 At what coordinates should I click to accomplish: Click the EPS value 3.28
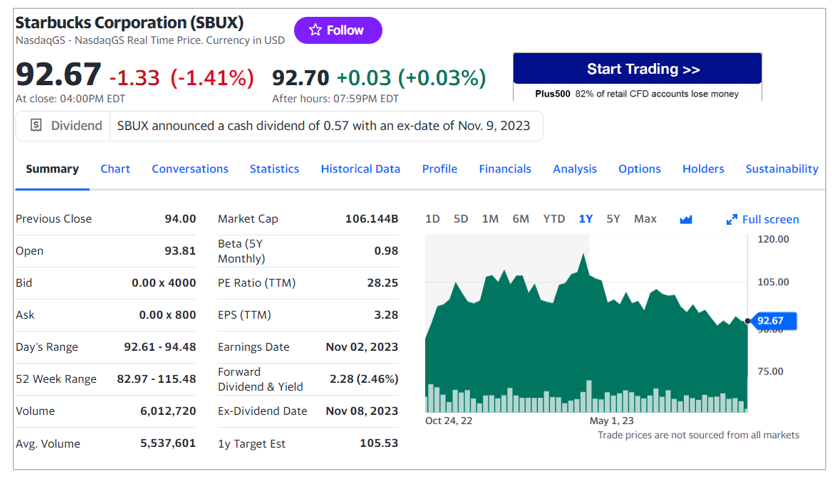[x=386, y=315]
